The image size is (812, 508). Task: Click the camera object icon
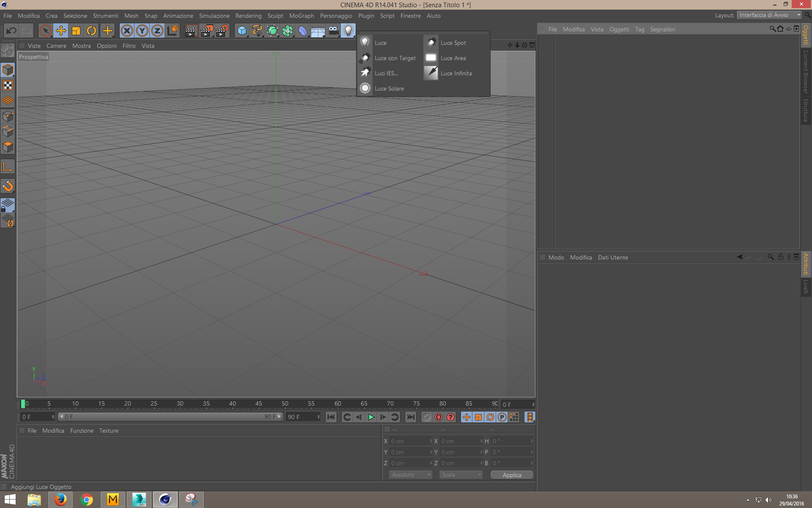tap(333, 30)
